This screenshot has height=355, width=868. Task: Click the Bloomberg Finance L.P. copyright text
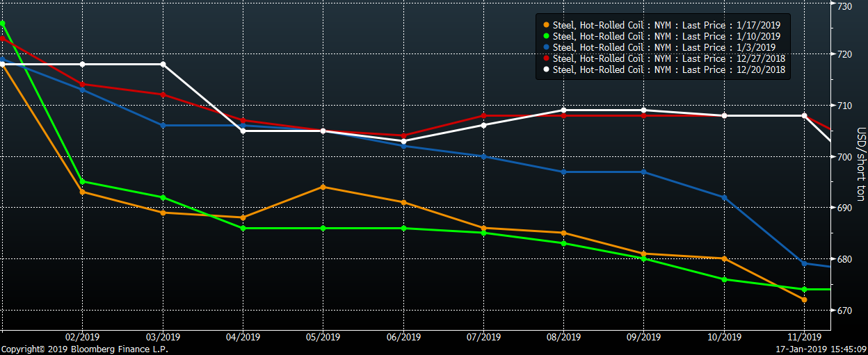point(84,349)
